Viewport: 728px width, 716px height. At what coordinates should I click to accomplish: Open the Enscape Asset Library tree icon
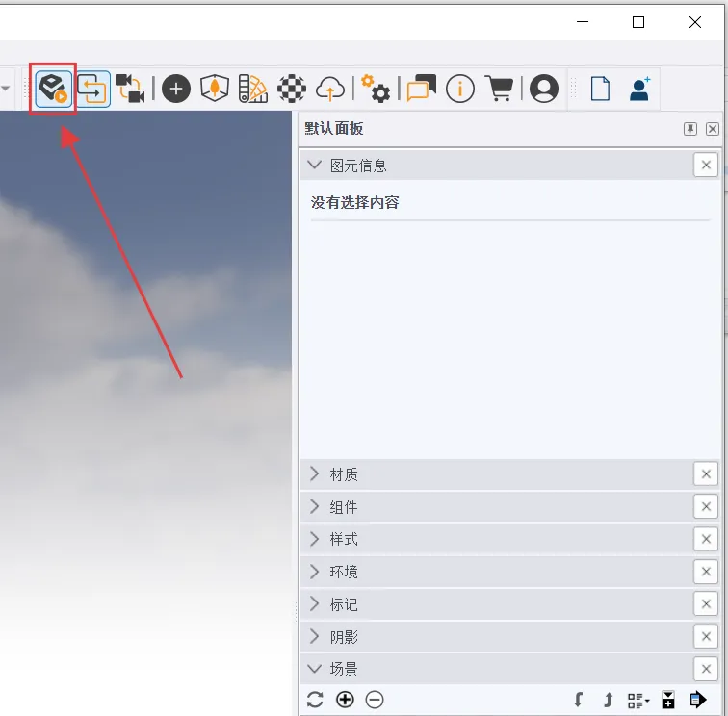coord(215,89)
